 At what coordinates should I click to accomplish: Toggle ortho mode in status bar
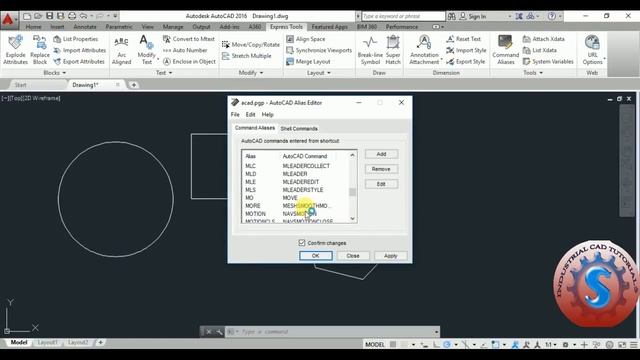pyautogui.click(x=436, y=344)
